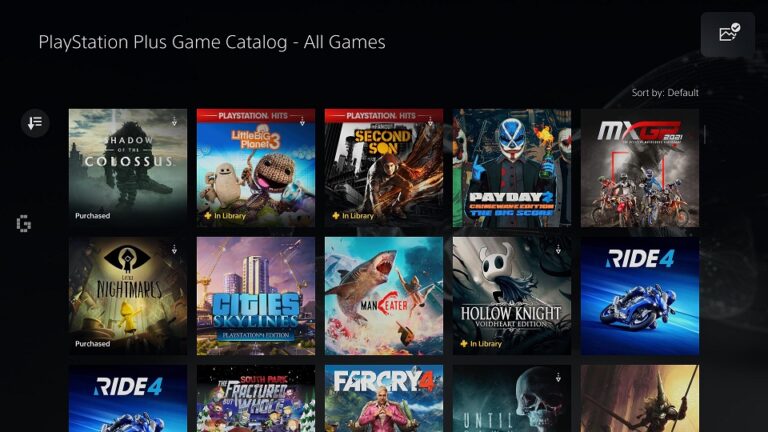Change the Sort by: Default option
This screenshot has width=768, height=432.
665,93
